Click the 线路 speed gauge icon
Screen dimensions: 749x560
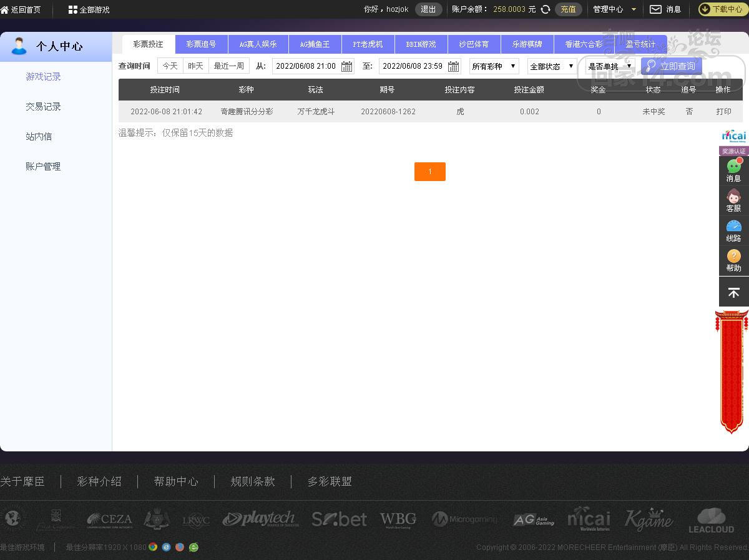coord(733,227)
